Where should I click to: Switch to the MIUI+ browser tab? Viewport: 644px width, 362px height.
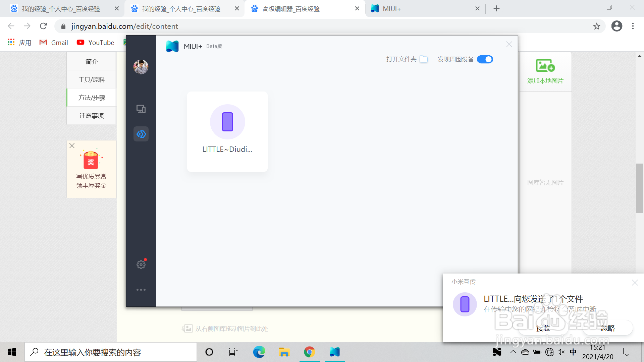tap(392, 9)
